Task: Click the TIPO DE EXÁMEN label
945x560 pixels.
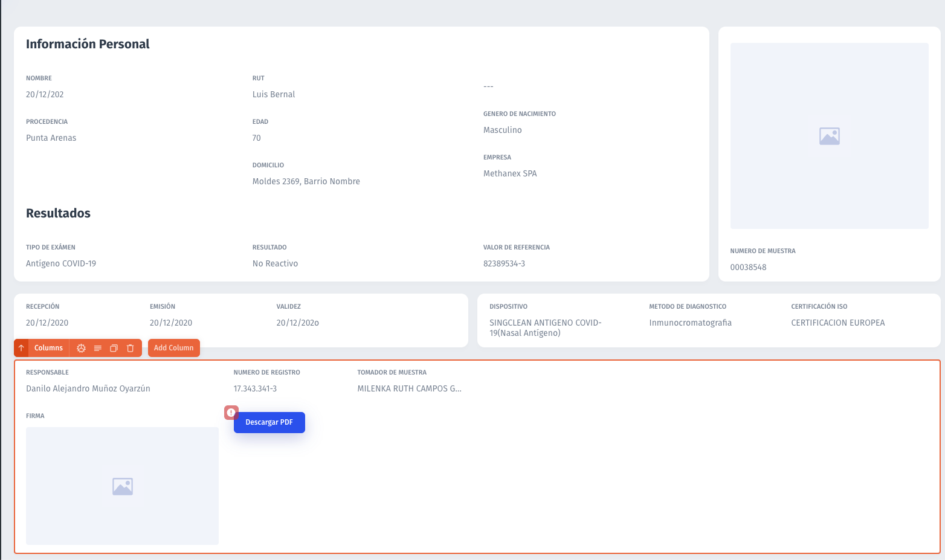Action: pyautogui.click(x=51, y=247)
